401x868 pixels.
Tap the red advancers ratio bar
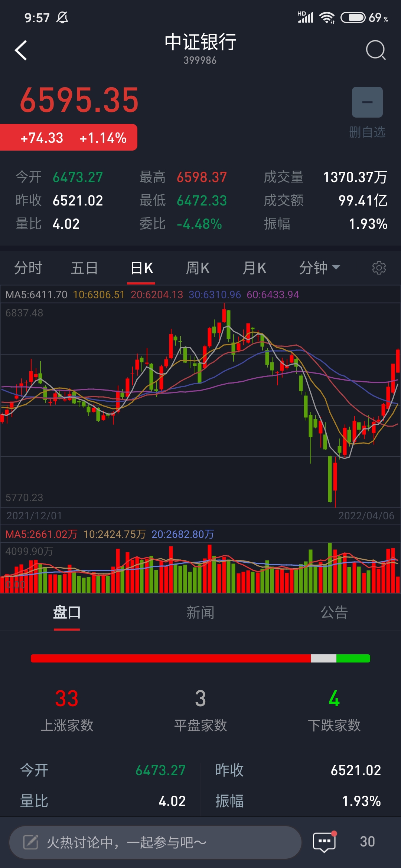(171, 658)
